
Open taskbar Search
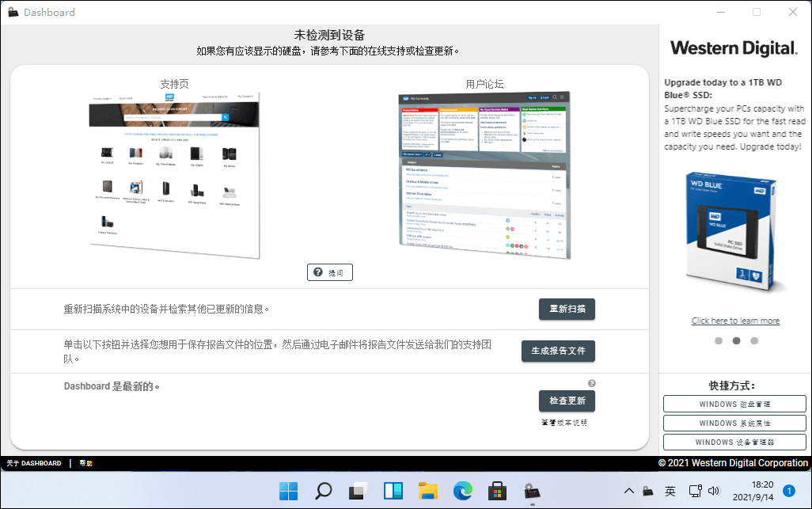point(324,491)
